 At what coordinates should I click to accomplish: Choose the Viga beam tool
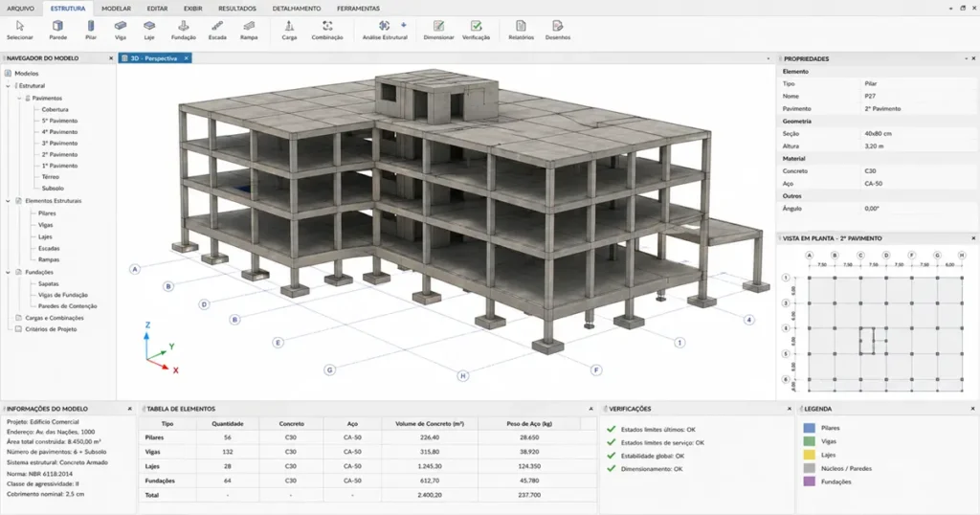(x=120, y=30)
